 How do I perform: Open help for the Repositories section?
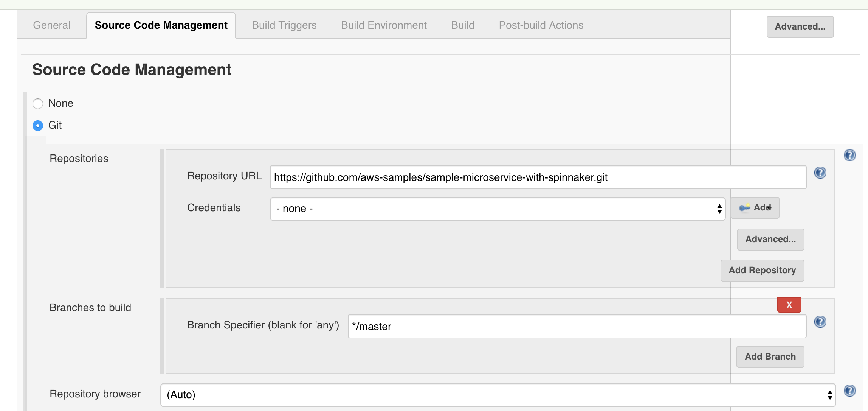(849, 155)
